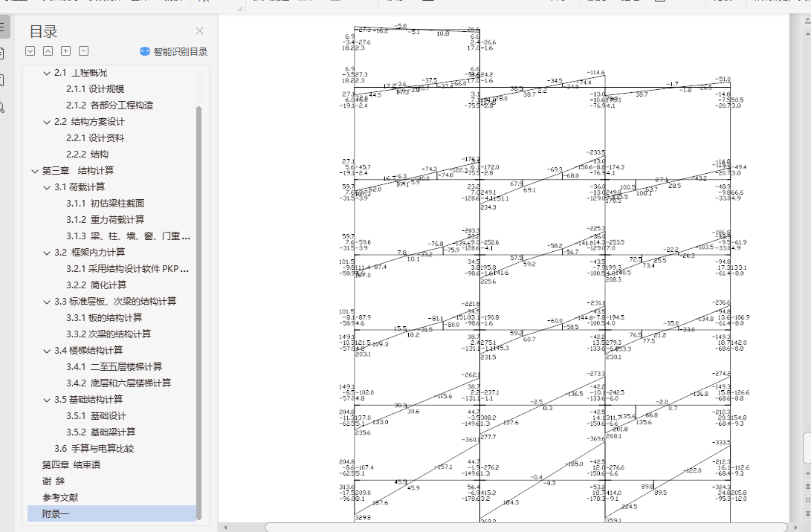
Task: Jump to 3.3.1 板的结构计算
Action: click(104, 317)
